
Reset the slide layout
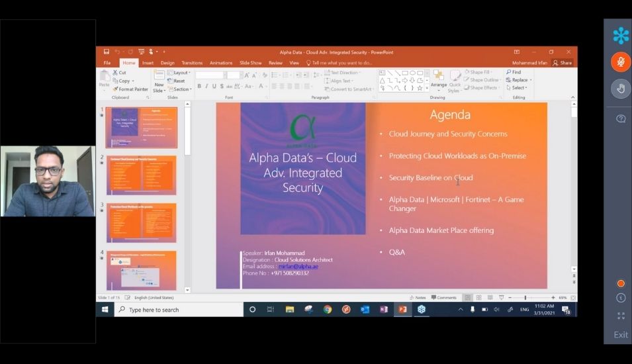(177, 81)
